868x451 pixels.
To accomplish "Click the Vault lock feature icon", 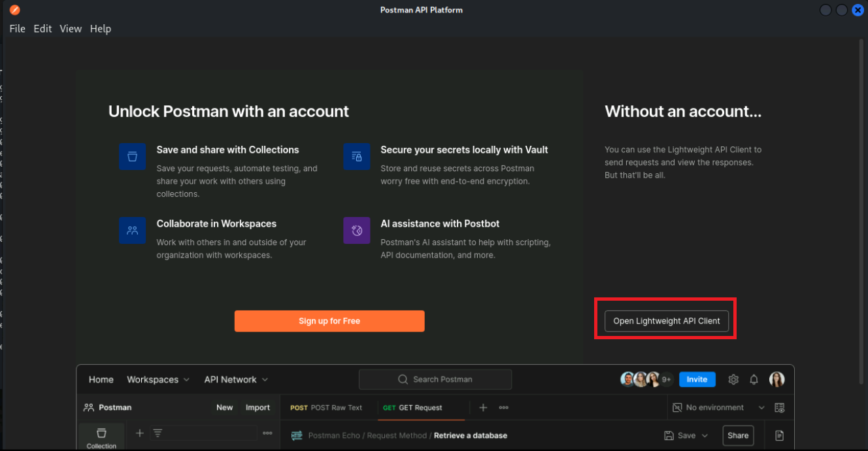I will 357,157.
